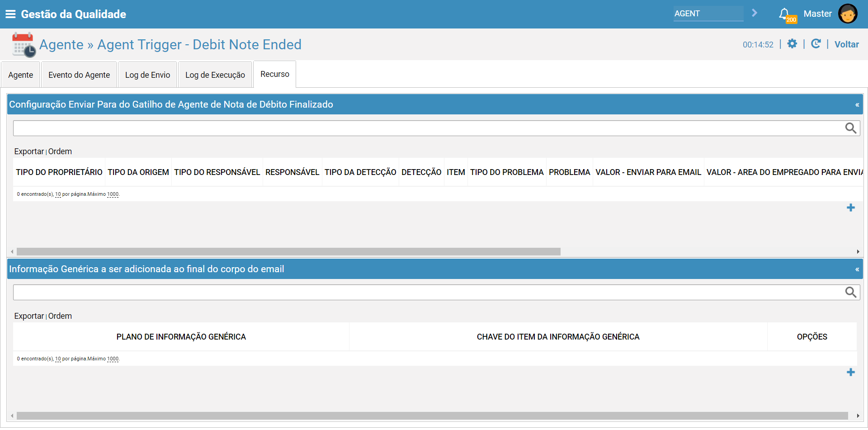Screen dimensions: 868x430
Task: Open the hamburger main menu
Action: click(10, 14)
